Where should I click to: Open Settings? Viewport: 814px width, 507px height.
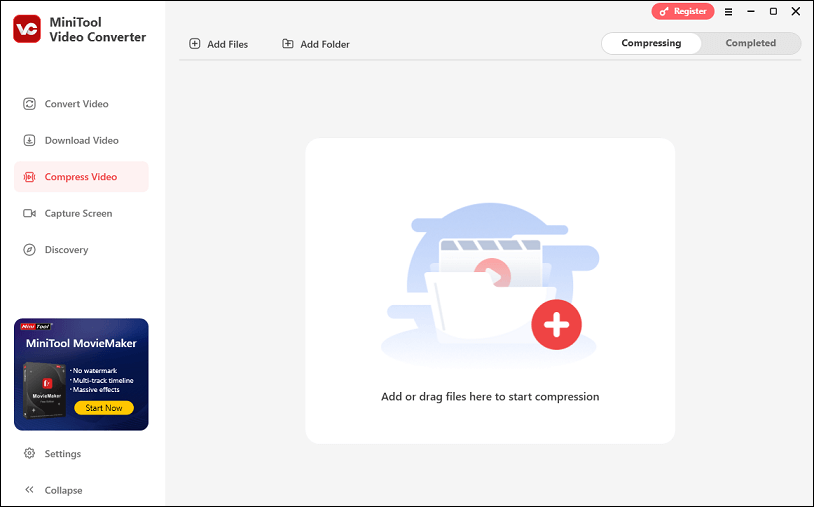[63, 454]
